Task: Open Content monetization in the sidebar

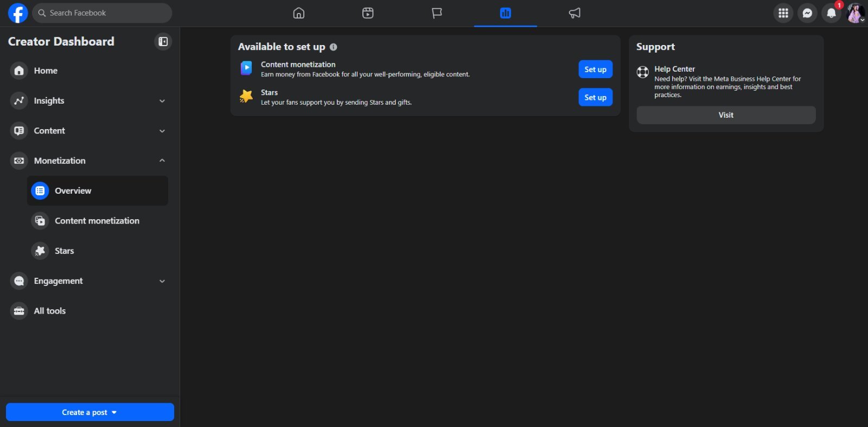Action: (x=98, y=221)
